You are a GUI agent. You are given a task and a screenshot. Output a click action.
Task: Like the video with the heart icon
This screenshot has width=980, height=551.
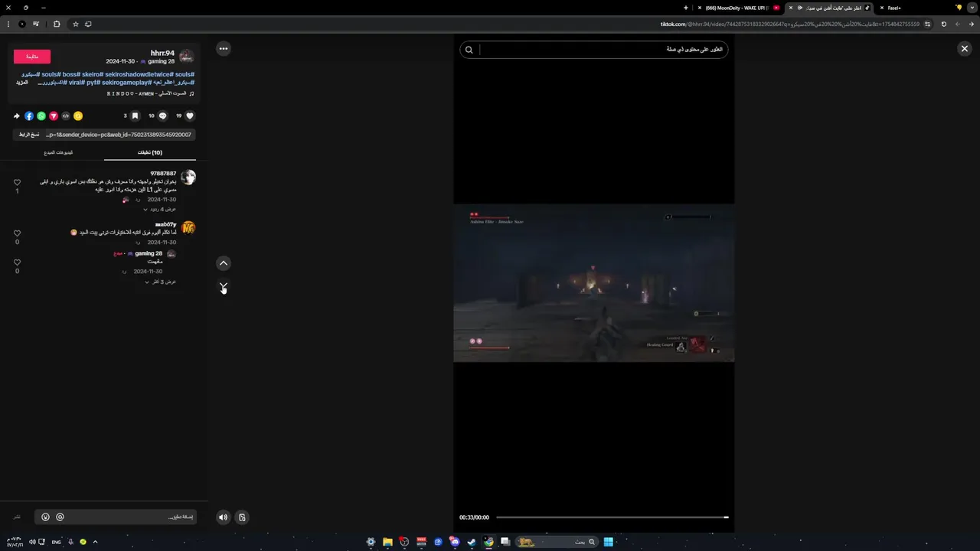tap(190, 116)
